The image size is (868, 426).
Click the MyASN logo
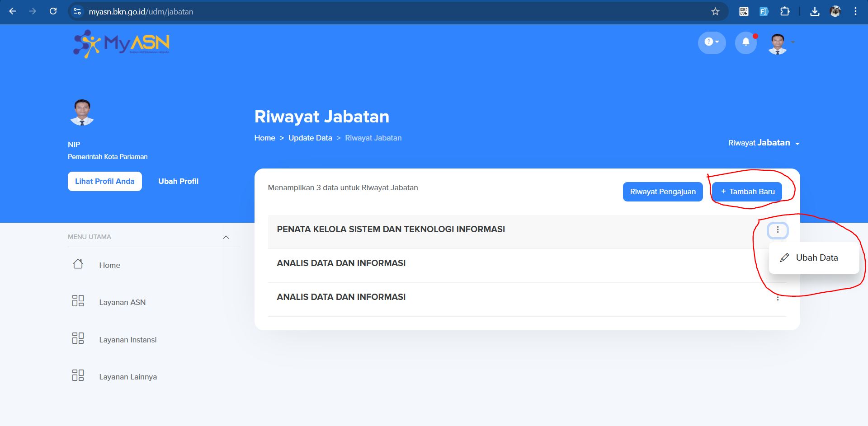[x=121, y=44]
